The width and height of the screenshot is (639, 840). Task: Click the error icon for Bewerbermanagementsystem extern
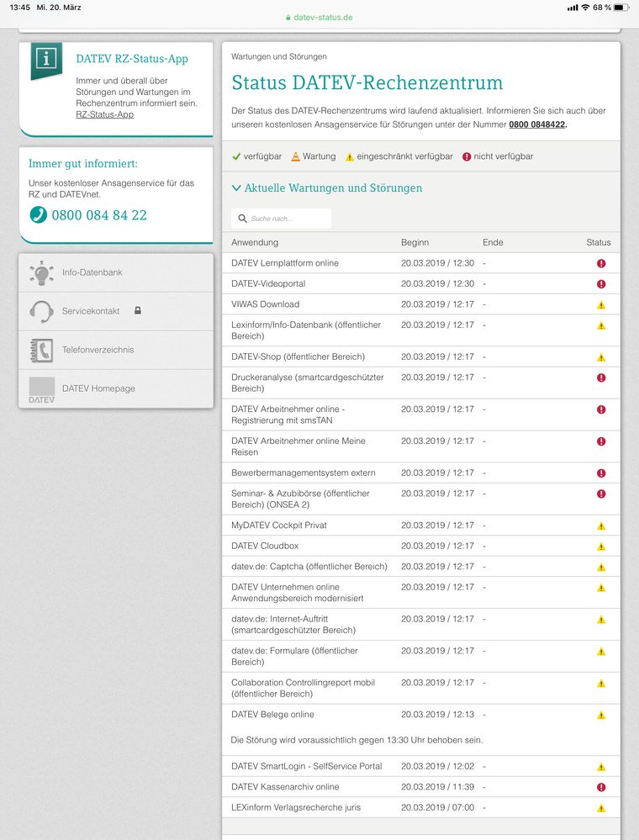(601, 473)
